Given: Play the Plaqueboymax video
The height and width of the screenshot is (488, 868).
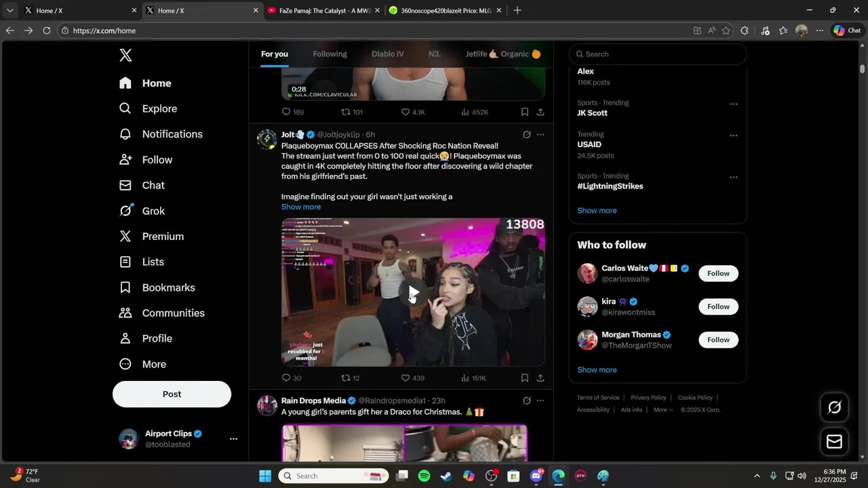Looking at the screenshot, I should coord(413,293).
